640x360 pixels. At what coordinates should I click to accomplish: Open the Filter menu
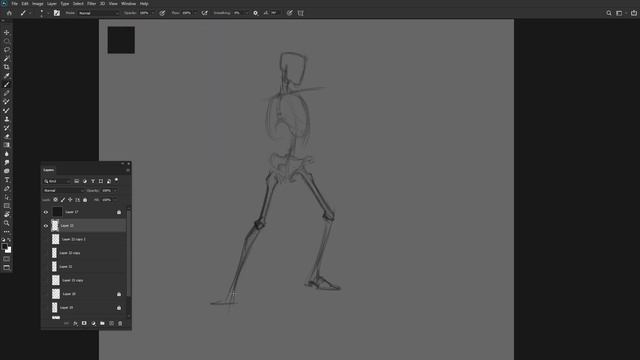91,4
